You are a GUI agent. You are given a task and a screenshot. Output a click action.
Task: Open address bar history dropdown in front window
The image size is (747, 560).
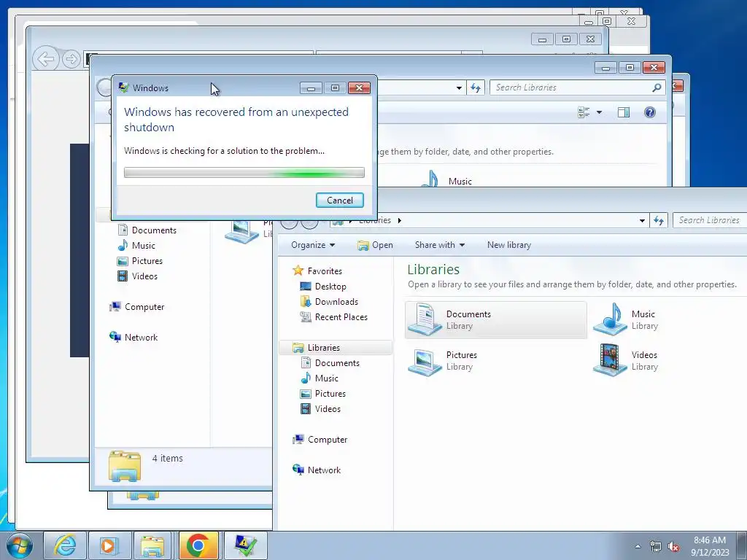642,220
